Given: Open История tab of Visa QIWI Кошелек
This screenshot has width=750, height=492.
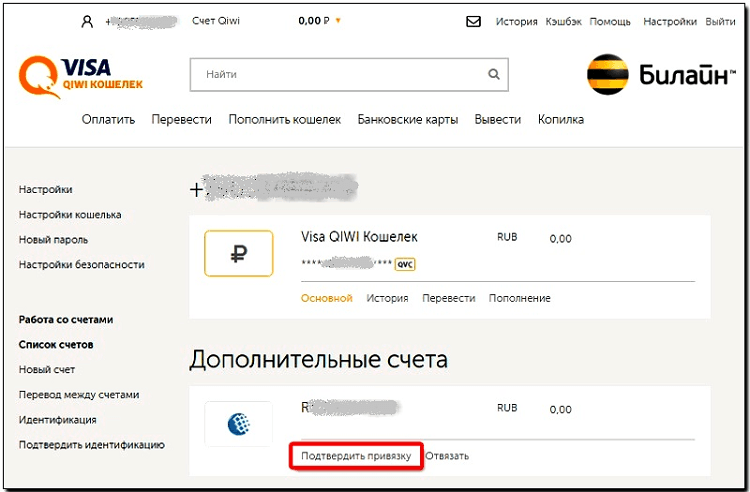Looking at the screenshot, I should [387, 298].
